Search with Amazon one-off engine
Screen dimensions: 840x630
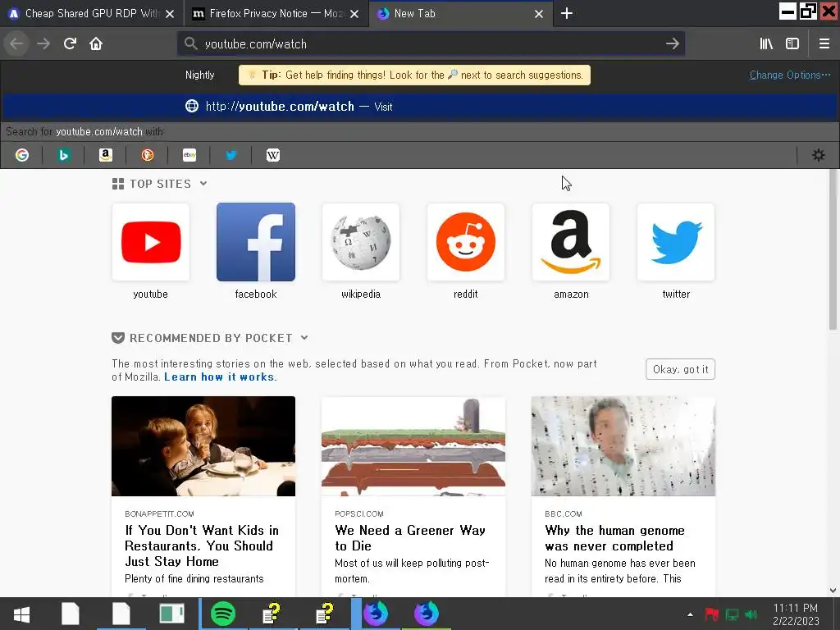(x=106, y=155)
